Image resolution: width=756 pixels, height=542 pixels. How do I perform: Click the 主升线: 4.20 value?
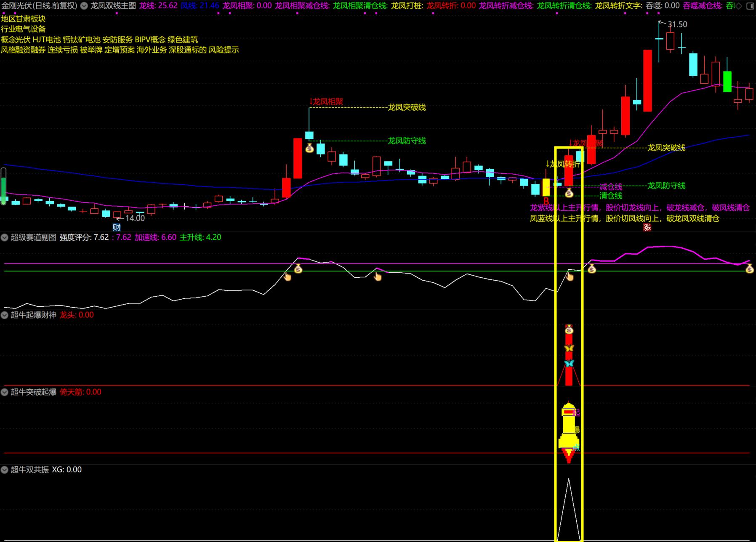[x=200, y=237]
